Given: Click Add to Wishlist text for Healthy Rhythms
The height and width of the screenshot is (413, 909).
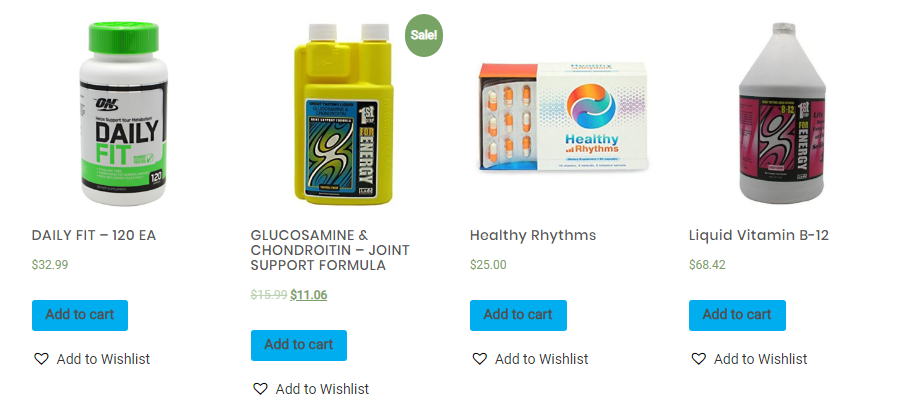Looking at the screenshot, I should coord(541,359).
